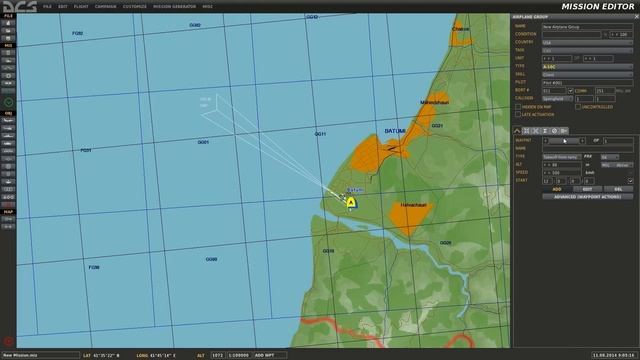The width and height of the screenshot is (640, 360).
Task: Click the group NAME input field
Action: [587, 27]
